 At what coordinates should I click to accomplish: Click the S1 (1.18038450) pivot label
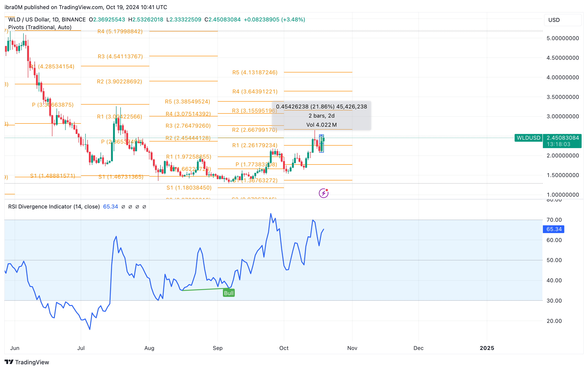tap(189, 188)
